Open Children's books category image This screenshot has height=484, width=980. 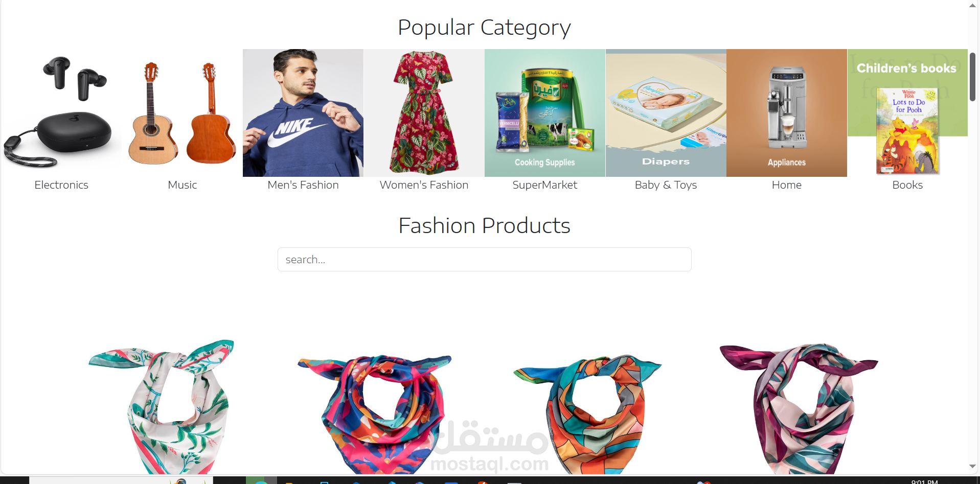tap(907, 113)
